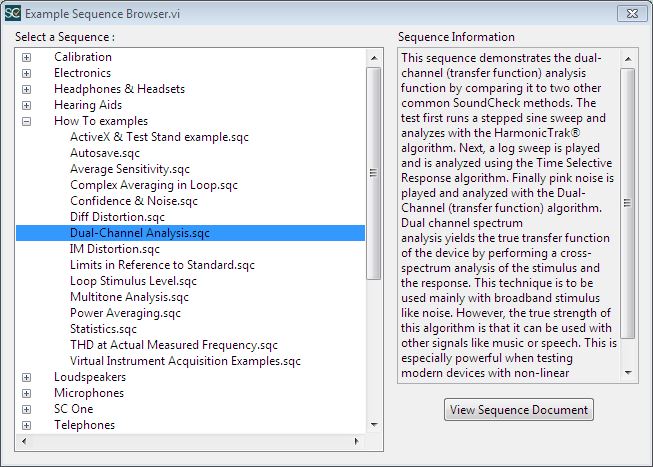Pick Confidence & Noise.sqc
This screenshot has height=467, width=653.
(134, 201)
